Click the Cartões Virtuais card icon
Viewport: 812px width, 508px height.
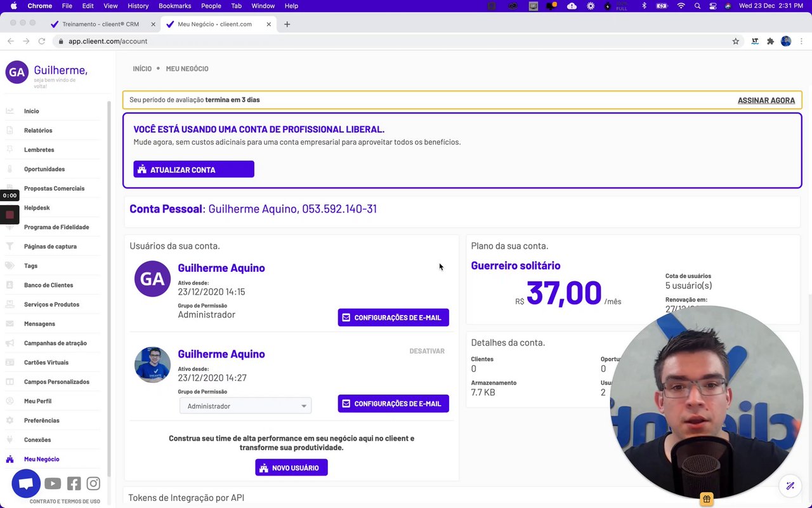click(x=10, y=363)
